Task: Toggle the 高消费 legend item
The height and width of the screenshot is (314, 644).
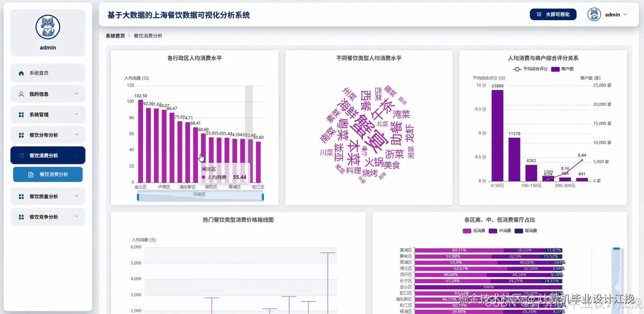Action: pos(526,231)
